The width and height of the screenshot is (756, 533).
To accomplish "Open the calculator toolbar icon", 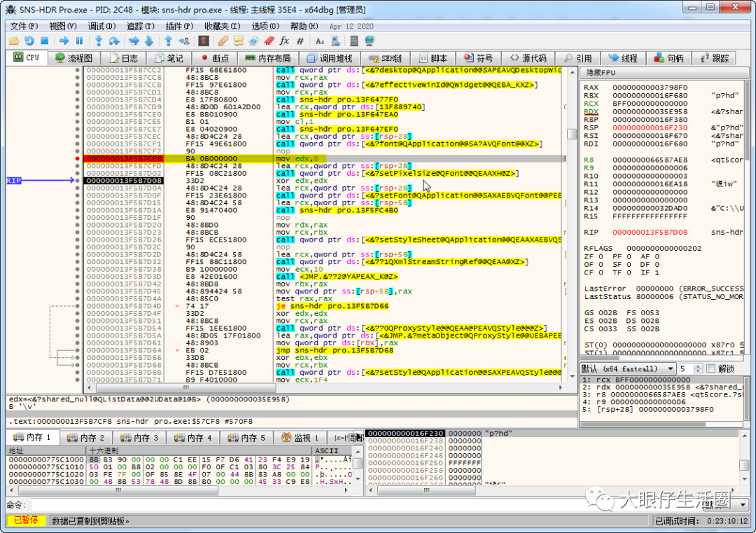I will (x=354, y=41).
